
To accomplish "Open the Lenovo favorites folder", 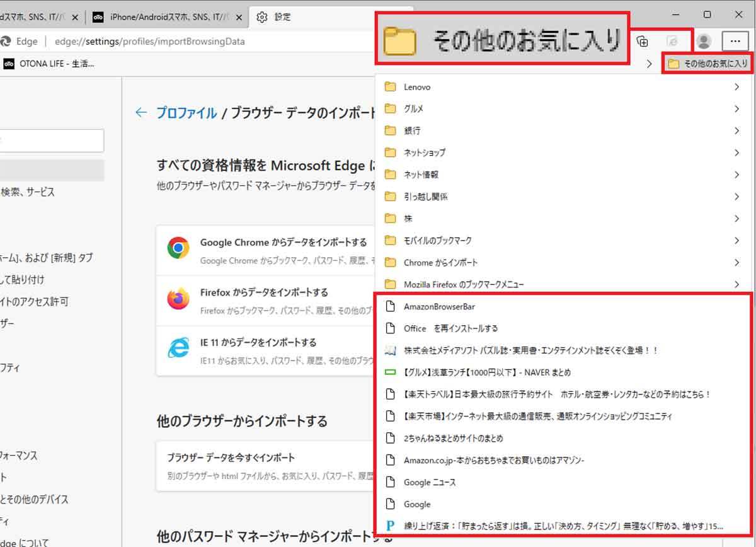I will coord(564,87).
